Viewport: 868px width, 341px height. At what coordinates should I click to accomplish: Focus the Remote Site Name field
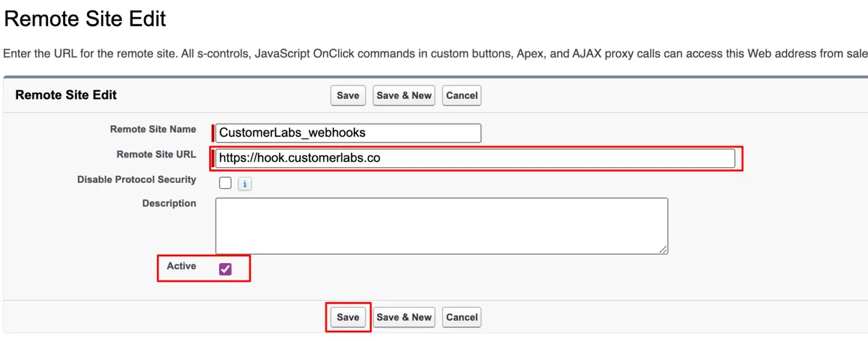(x=348, y=133)
